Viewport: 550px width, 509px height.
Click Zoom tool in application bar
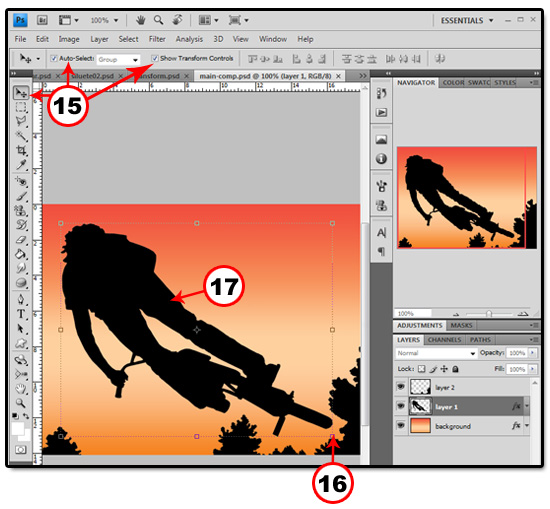point(159,20)
